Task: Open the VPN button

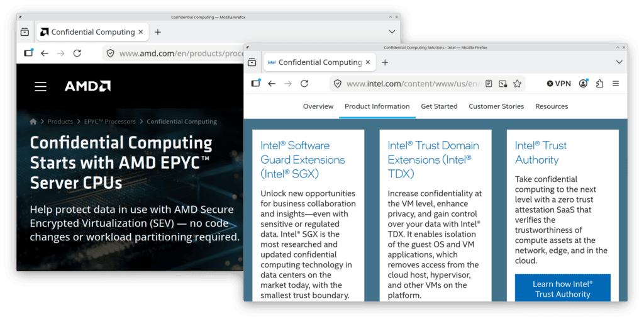Action: point(558,84)
